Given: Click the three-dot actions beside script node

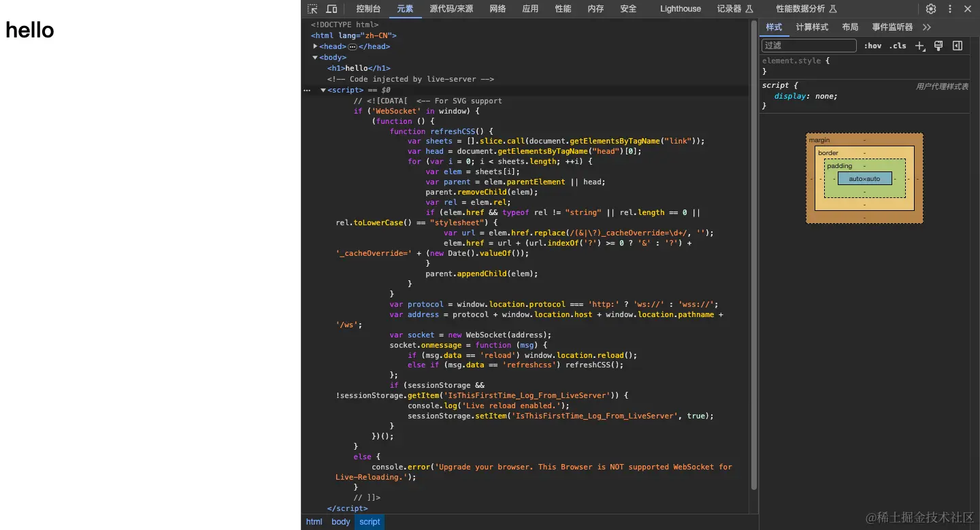Looking at the screenshot, I should tap(307, 90).
